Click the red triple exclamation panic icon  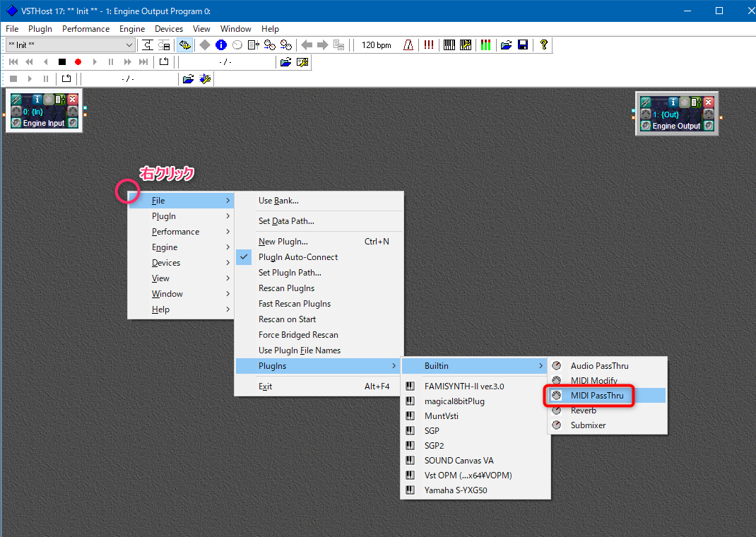(x=429, y=45)
